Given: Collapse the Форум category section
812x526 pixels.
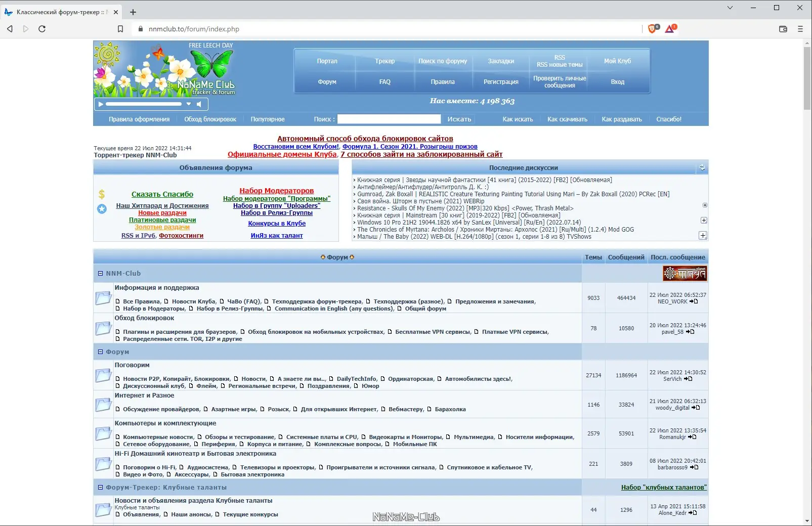Looking at the screenshot, I should (100, 352).
